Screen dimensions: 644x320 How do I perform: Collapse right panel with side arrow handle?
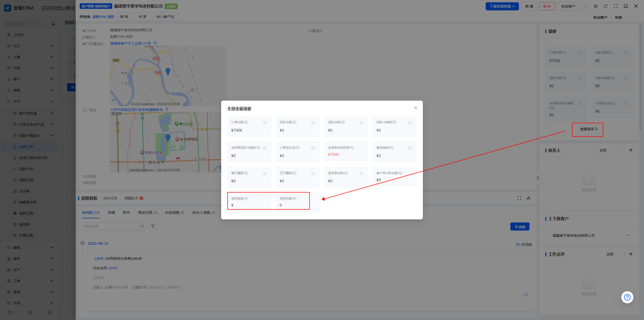[538, 178]
